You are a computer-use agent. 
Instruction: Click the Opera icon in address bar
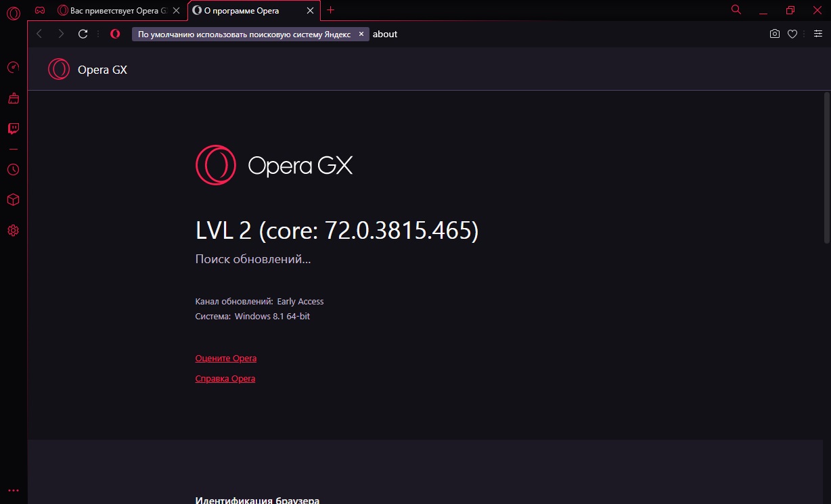[115, 34]
